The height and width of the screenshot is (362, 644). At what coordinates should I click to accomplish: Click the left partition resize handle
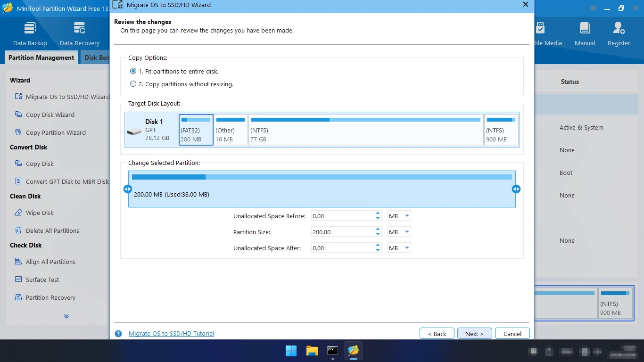pyautogui.click(x=128, y=189)
